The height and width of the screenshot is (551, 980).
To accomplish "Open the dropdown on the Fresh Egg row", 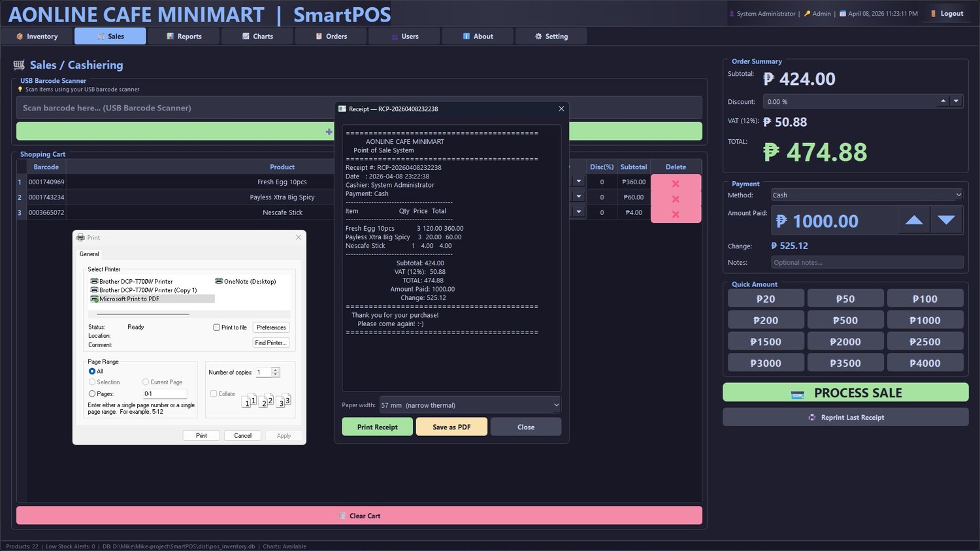I will (578, 182).
